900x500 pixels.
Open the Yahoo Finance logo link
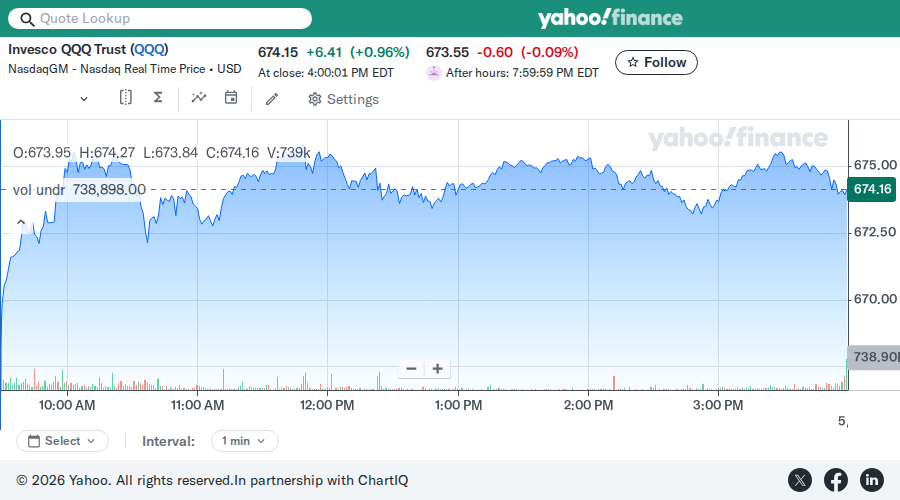(x=610, y=18)
